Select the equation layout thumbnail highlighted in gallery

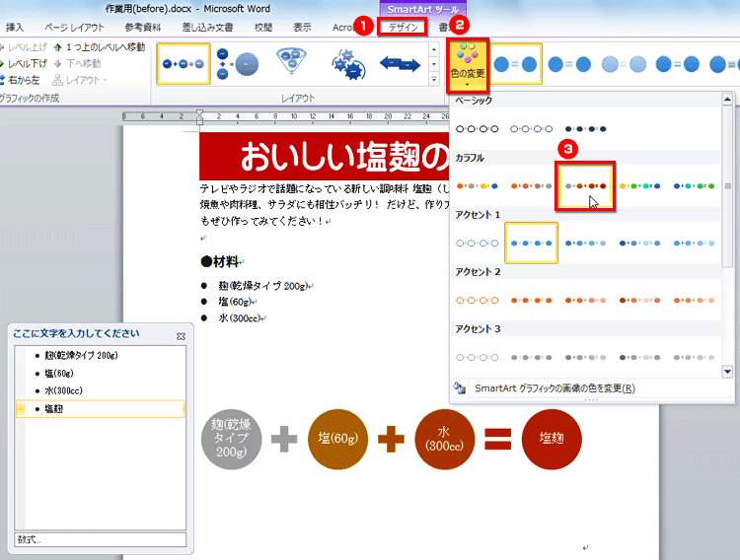tap(184, 64)
